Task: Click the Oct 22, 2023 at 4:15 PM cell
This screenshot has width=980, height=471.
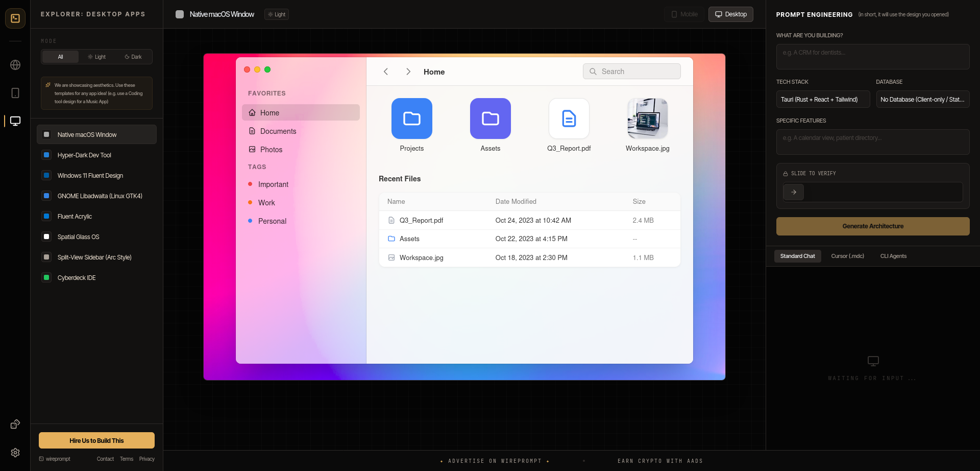Action: (x=531, y=239)
